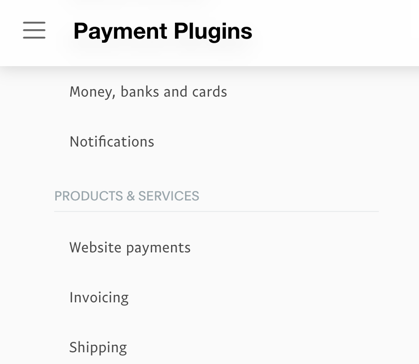Select Shipping in the sidebar list

[x=98, y=347]
